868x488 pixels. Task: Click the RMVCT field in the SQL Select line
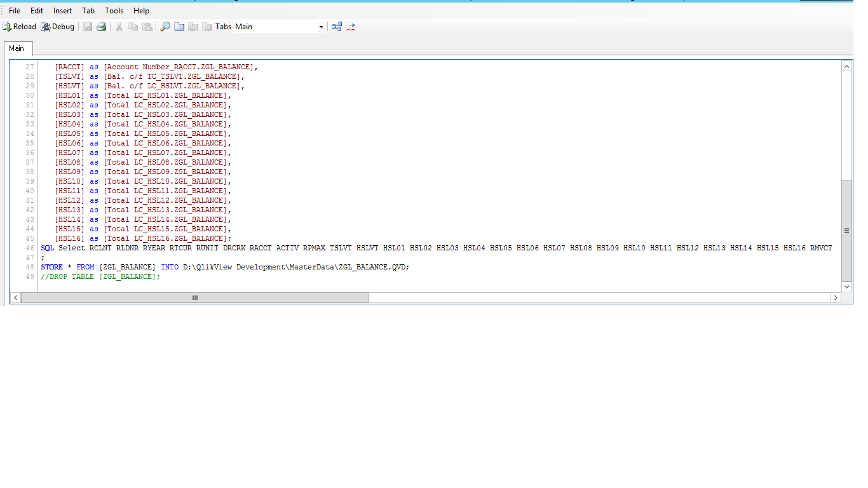click(x=821, y=248)
